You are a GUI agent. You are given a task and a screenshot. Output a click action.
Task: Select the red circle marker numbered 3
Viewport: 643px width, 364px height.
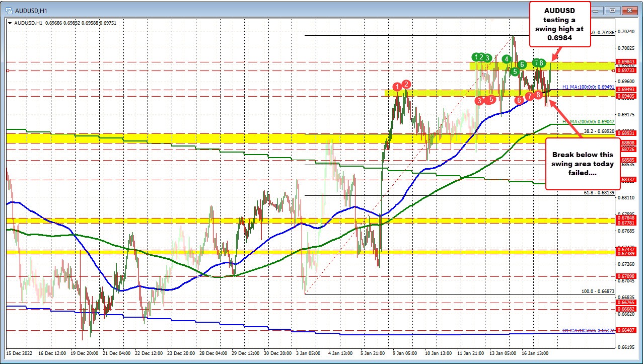479,101
